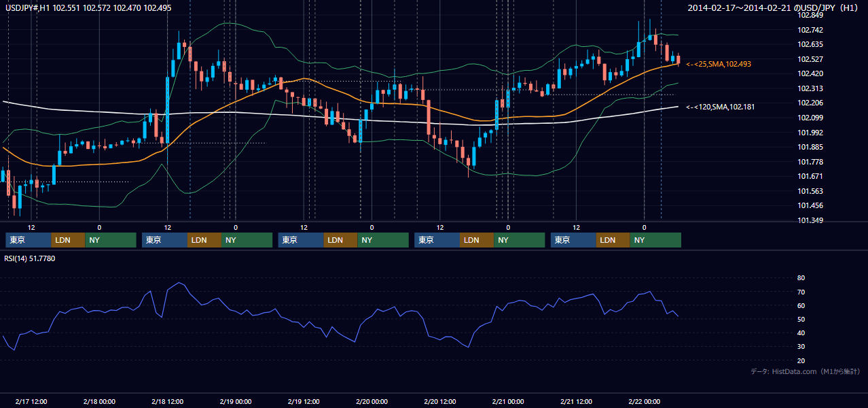868x408 pixels.
Task: Click price axis value 102.849
Action: 810,15
